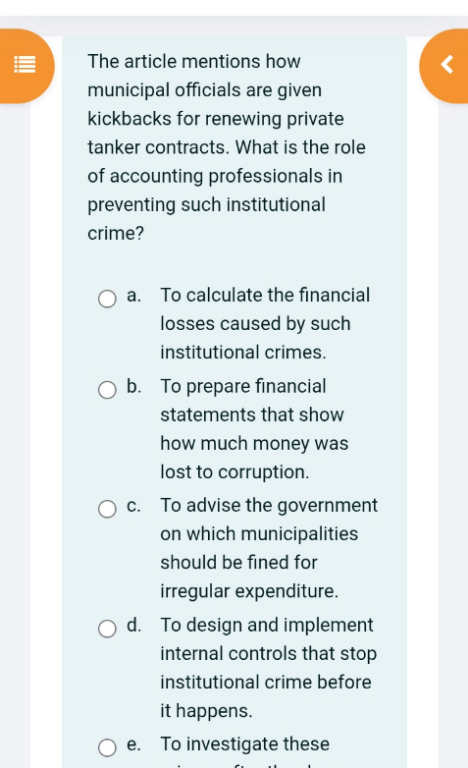Select radio button for option b

[x=107, y=390]
